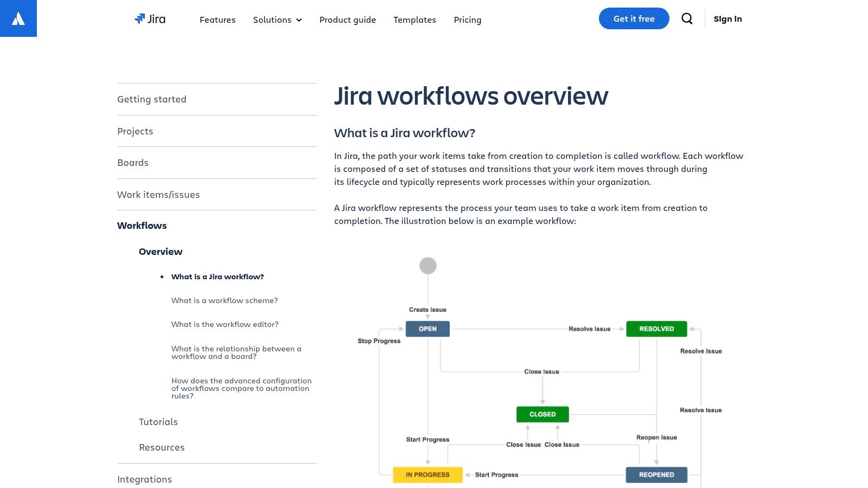Go to Product guide

click(x=348, y=20)
